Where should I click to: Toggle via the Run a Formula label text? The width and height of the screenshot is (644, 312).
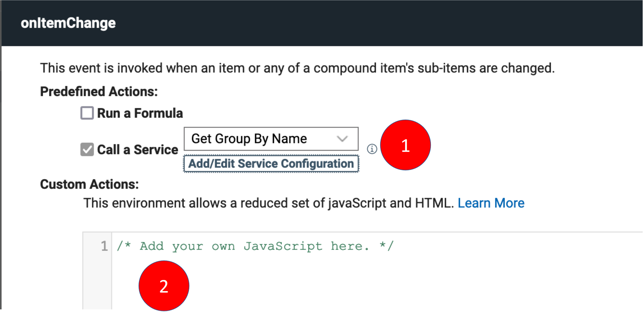click(140, 113)
